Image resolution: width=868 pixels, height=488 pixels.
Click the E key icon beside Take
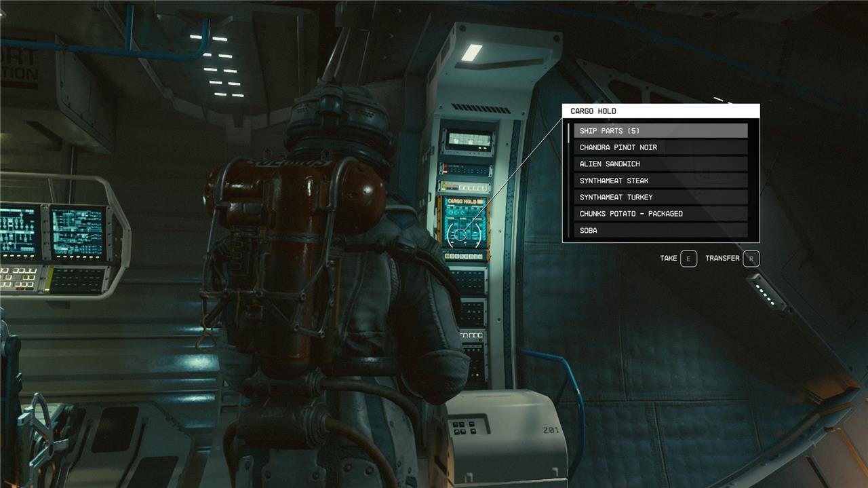[688, 259]
